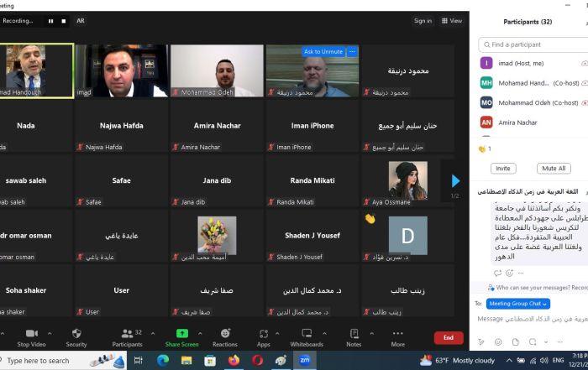Open the More menu in meeting toolbar
Image resolution: width=588 pixels, height=370 pixels.
click(397, 334)
